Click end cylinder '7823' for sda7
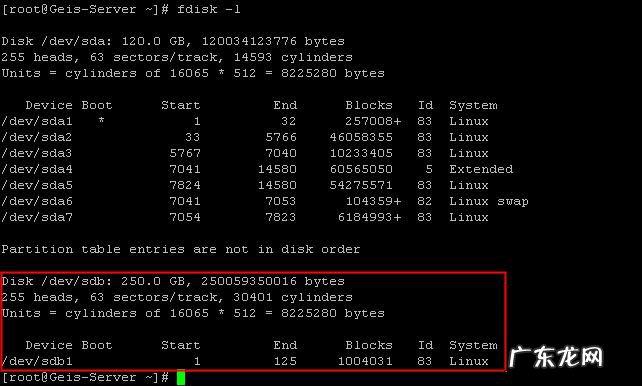Viewport: 642px width, 386px height. pos(281,217)
